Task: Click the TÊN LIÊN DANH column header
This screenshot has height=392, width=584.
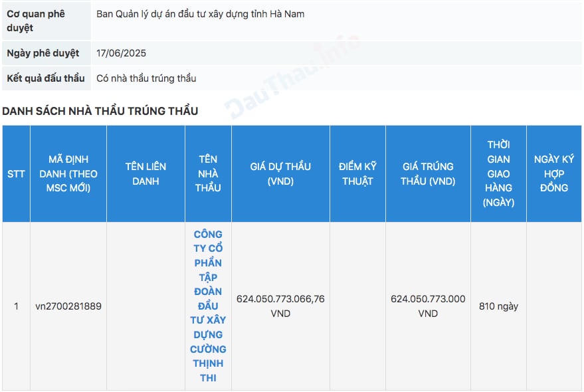Action: click(146, 173)
